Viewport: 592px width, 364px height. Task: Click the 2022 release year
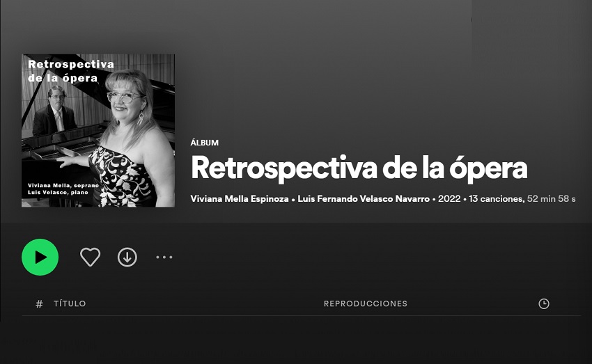[449, 199]
